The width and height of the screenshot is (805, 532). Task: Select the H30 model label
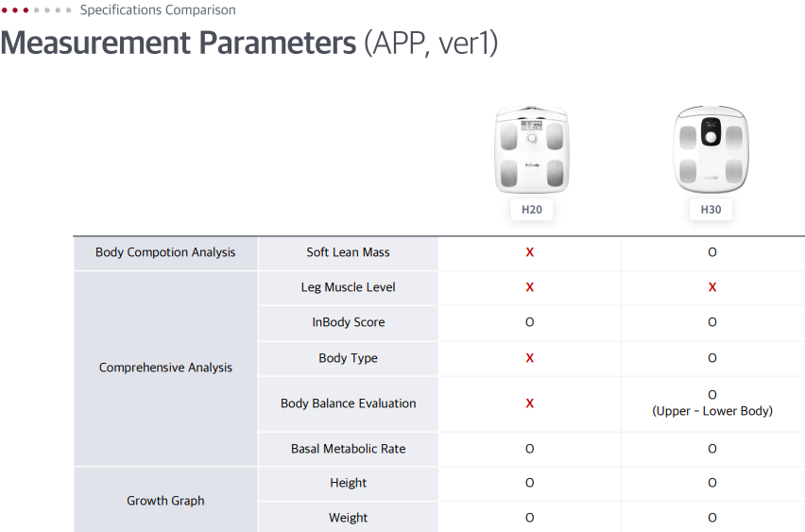tap(711, 210)
